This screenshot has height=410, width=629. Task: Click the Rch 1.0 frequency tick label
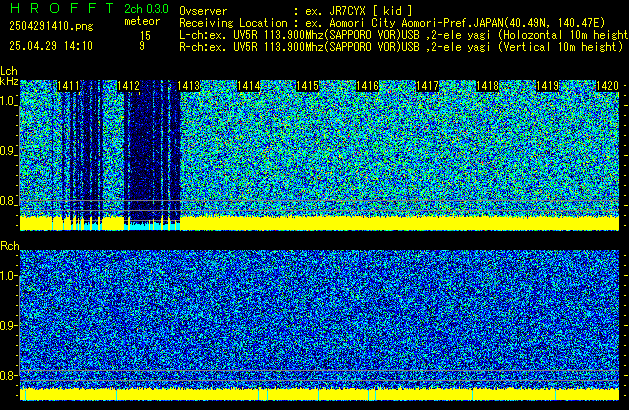tap(8, 276)
